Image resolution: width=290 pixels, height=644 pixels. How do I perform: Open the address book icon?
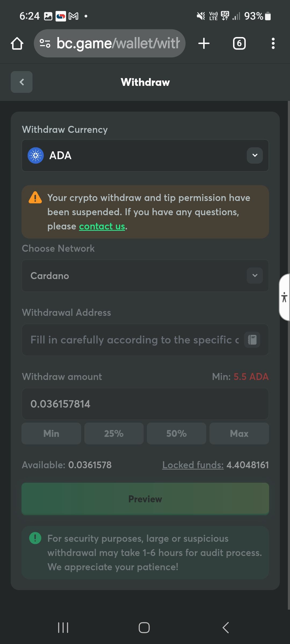tap(252, 340)
